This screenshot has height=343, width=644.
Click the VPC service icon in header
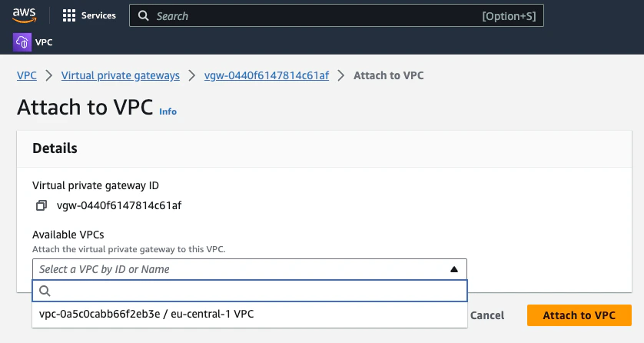(x=22, y=42)
